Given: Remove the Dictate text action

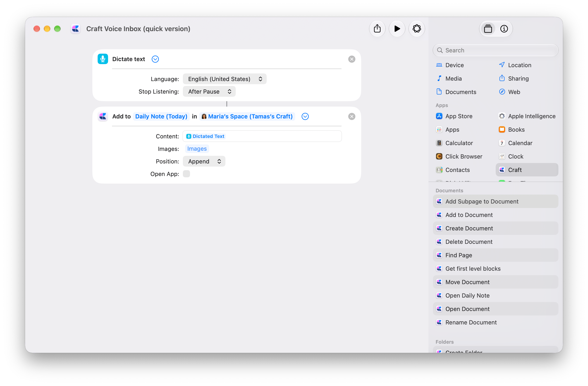Looking at the screenshot, I should [352, 59].
